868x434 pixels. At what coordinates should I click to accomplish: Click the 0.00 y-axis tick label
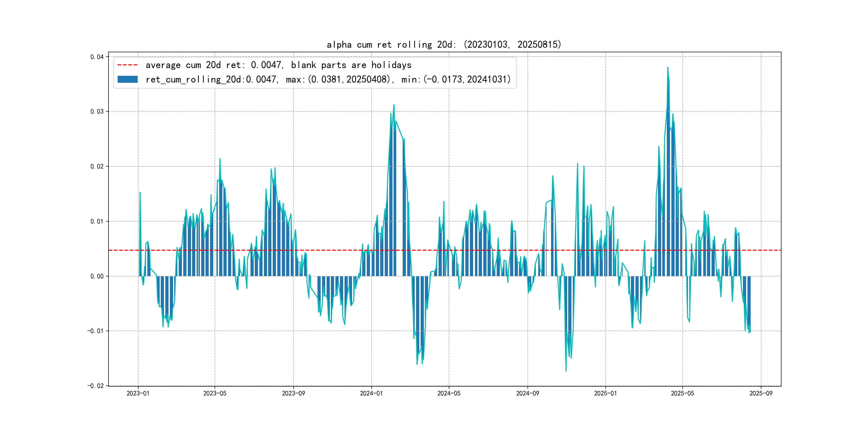tap(97, 276)
